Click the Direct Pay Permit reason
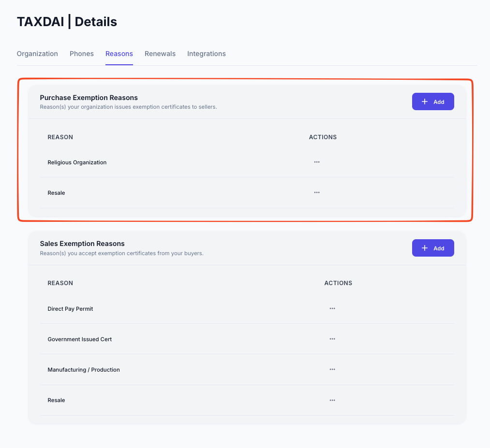 click(x=70, y=309)
